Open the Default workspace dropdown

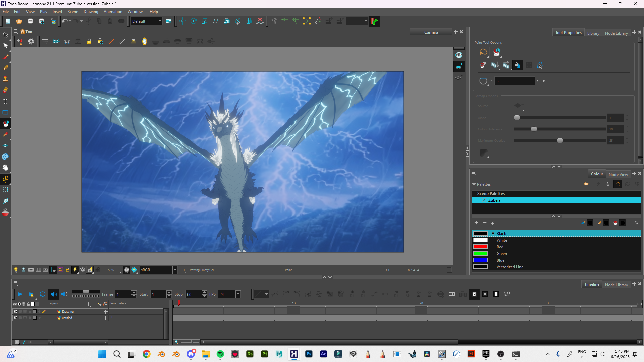(160, 21)
